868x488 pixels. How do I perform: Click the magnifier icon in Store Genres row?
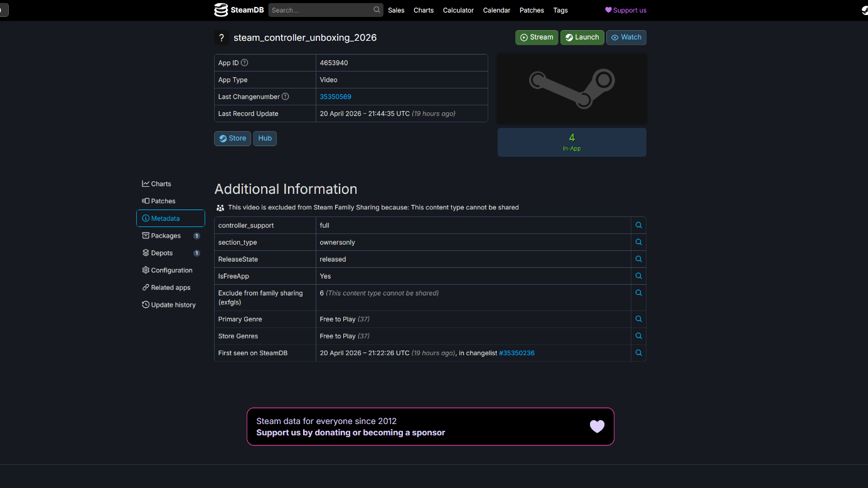(x=639, y=336)
